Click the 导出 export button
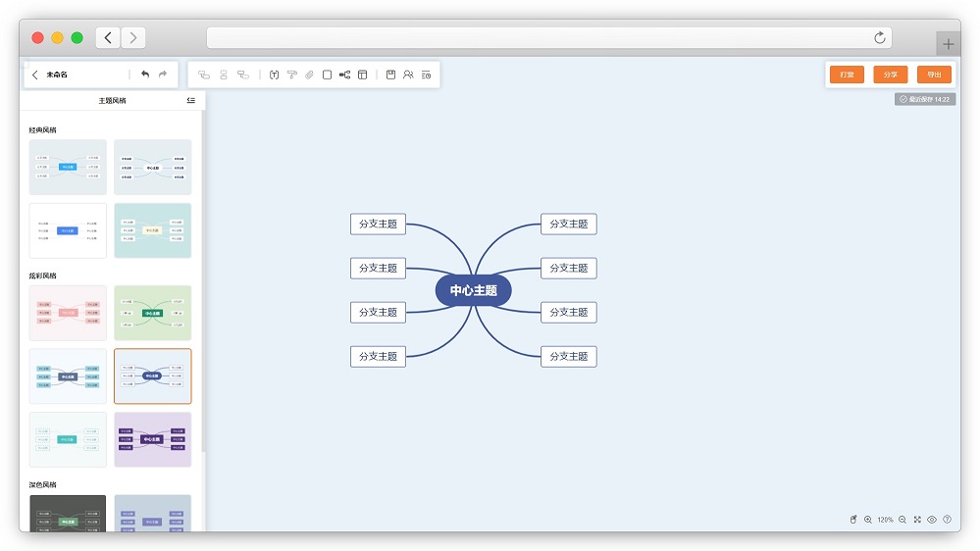Viewport: 980px width, 551px height. 934,75
